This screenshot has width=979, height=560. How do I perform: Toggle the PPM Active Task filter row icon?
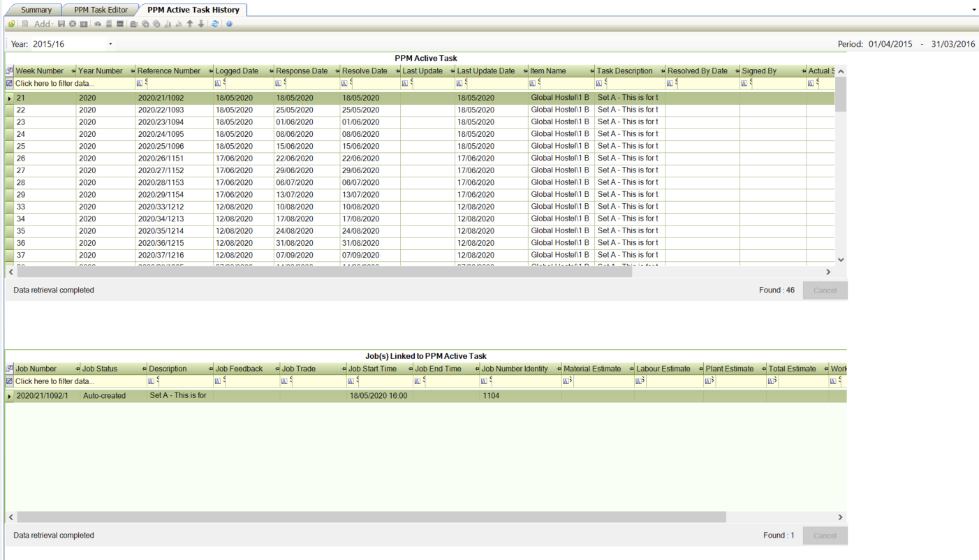pyautogui.click(x=10, y=84)
